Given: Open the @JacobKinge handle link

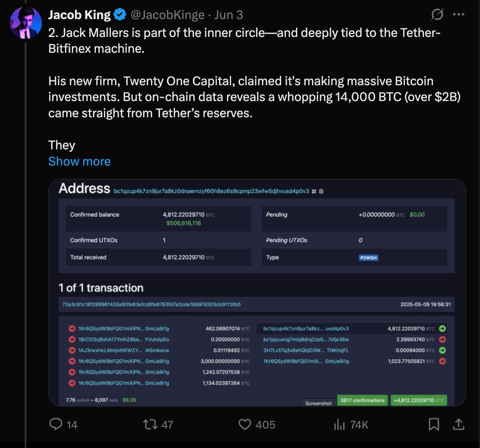Looking at the screenshot, I should coord(167,15).
